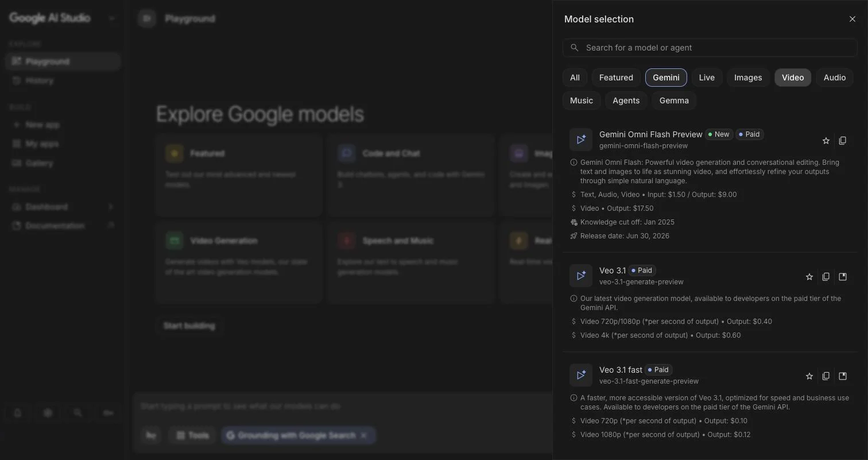Click New app in the sidebar

tap(63, 125)
